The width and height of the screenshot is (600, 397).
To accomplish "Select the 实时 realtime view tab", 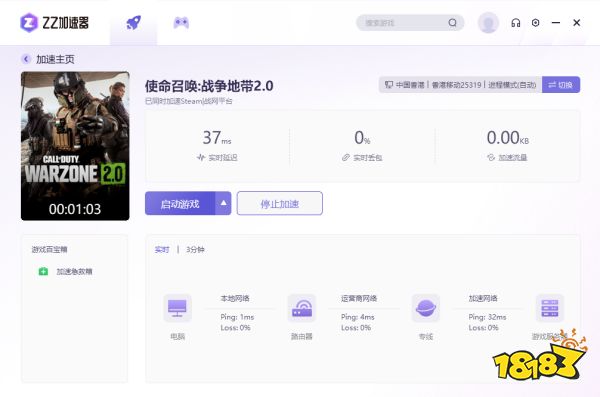I will [x=162, y=250].
